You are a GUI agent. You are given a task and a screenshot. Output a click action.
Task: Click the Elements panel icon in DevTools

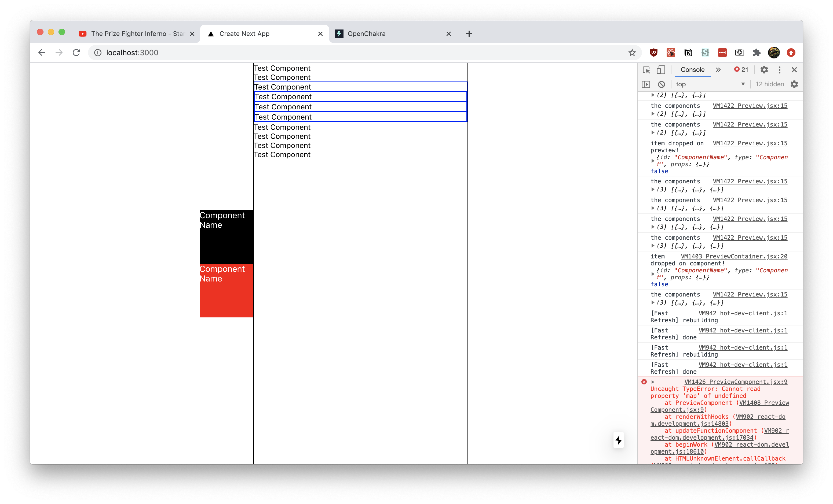click(x=647, y=69)
